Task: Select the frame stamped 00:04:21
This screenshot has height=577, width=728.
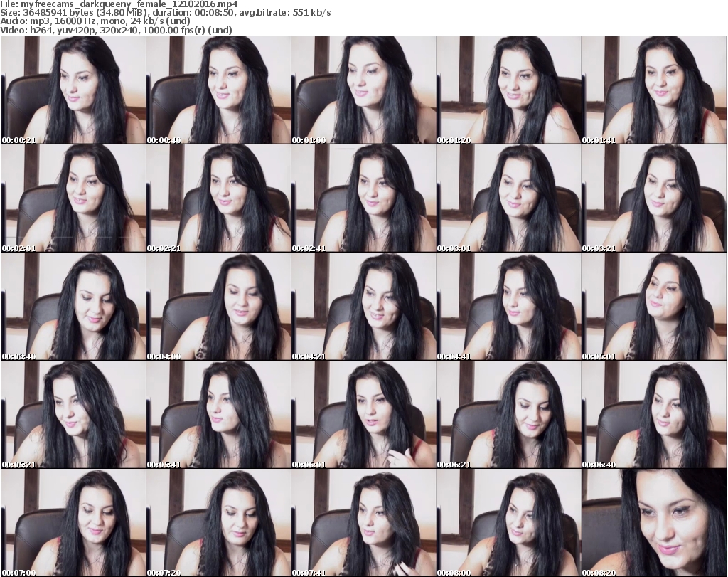Action: [363, 307]
